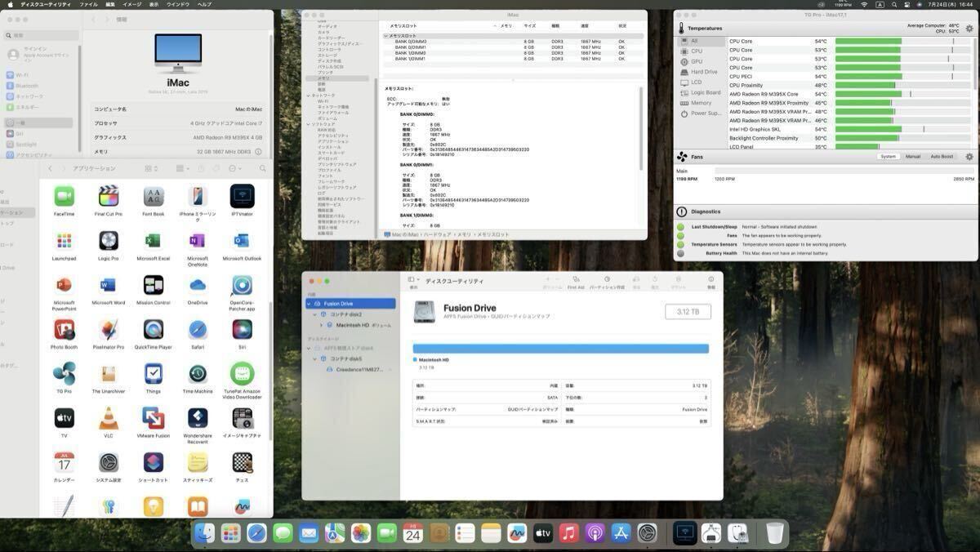Image resolution: width=980 pixels, height=552 pixels.
Task: Open the Applications window view options dropdown
Action: click(x=151, y=168)
